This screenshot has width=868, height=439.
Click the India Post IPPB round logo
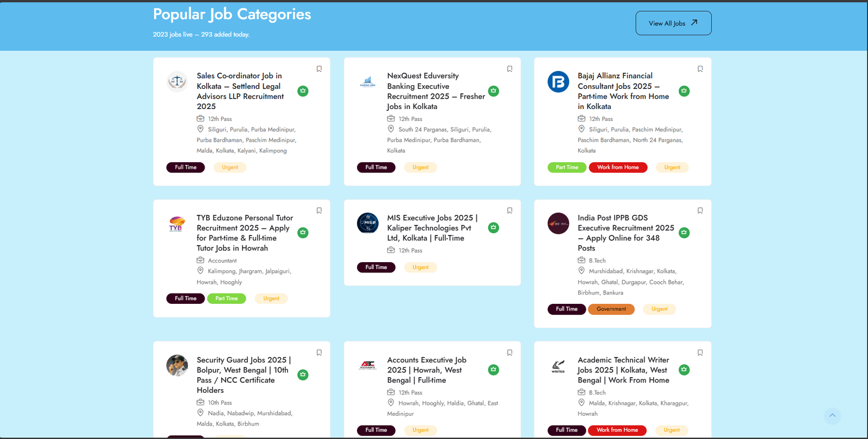[558, 223]
